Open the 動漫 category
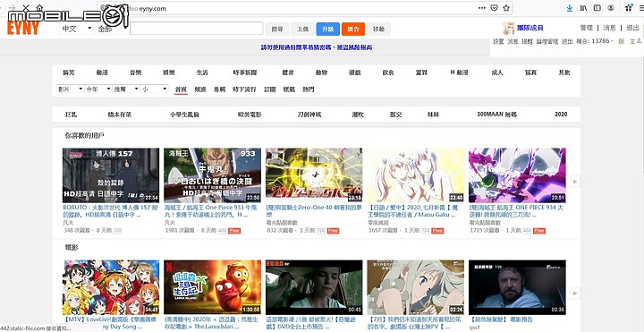Viewport: 644px width, 332px height. (x=102, y=72)
